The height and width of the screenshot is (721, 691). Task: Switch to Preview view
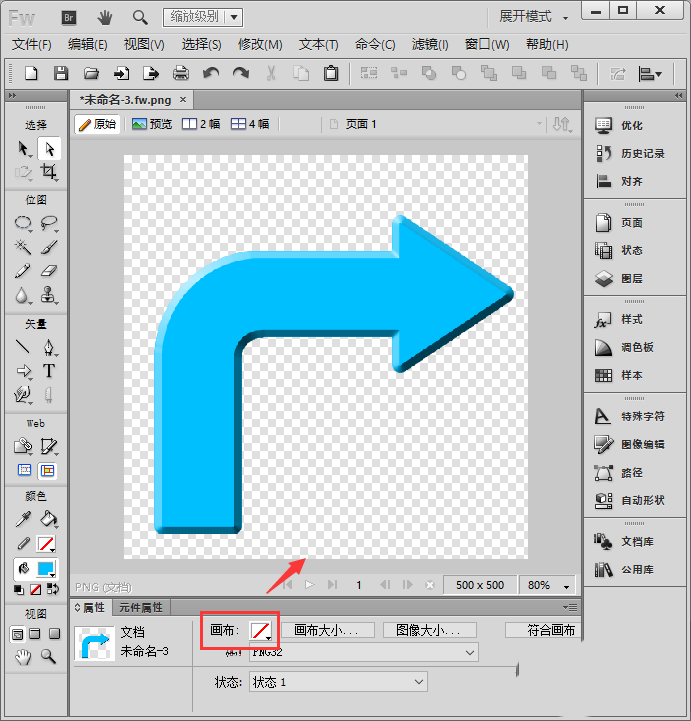[x=152, y=124]
